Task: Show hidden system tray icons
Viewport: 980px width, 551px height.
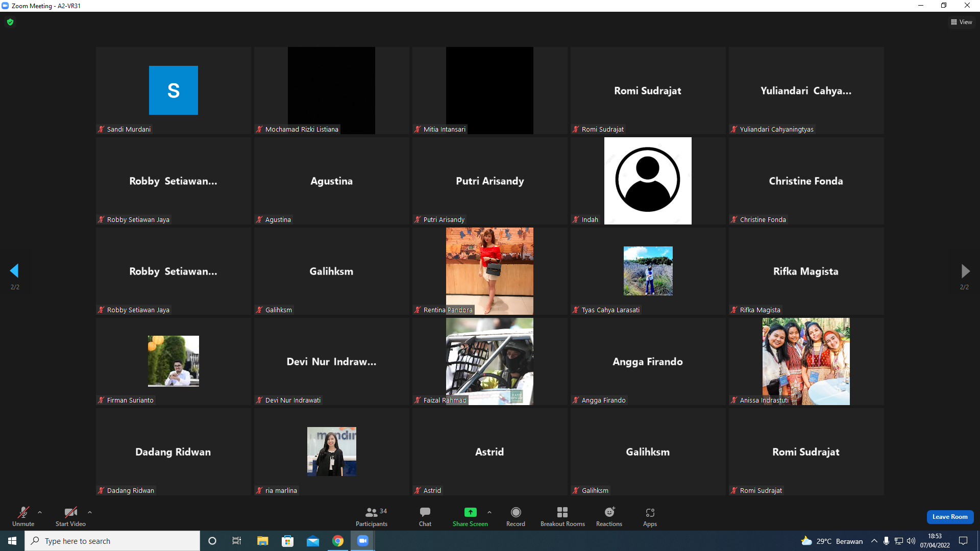Action: coord(874,541)
